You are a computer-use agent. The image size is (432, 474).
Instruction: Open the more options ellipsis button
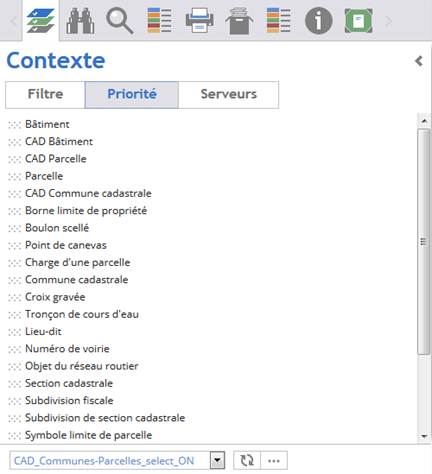coord(274,461)
